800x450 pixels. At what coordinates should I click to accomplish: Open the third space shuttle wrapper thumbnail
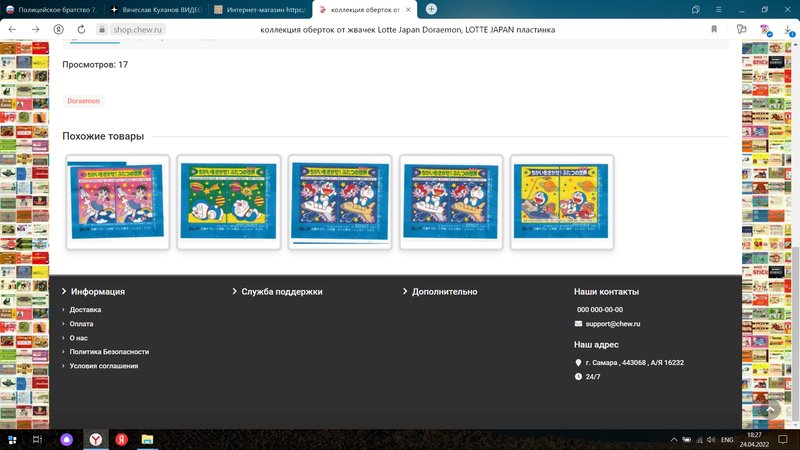coord(340,202)
